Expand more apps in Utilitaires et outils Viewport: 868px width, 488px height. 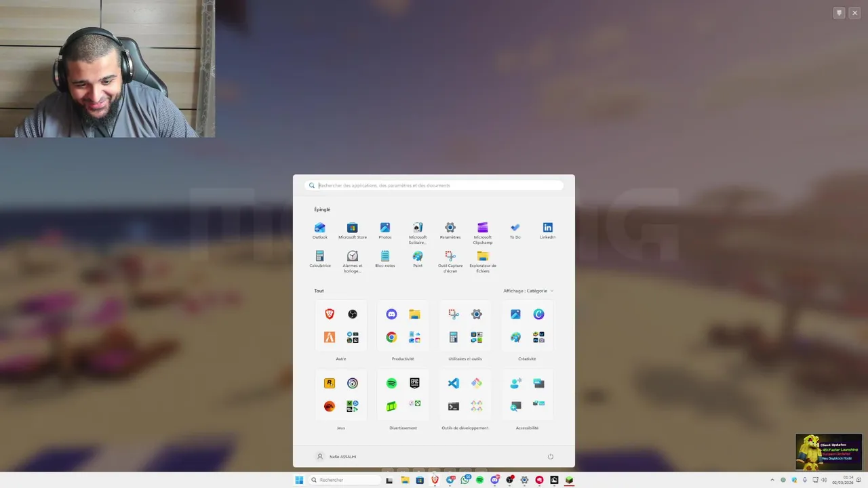pos(477,337)
